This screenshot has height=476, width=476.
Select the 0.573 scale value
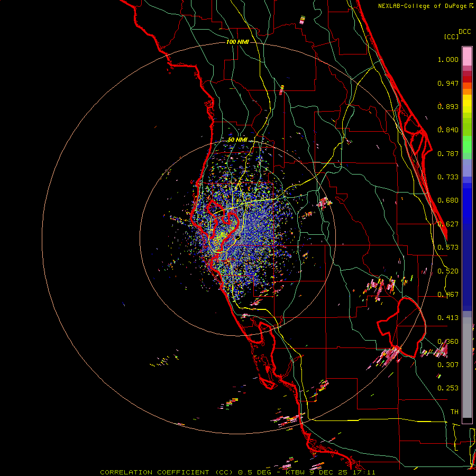pyautogui.click(x=448, y=248)
